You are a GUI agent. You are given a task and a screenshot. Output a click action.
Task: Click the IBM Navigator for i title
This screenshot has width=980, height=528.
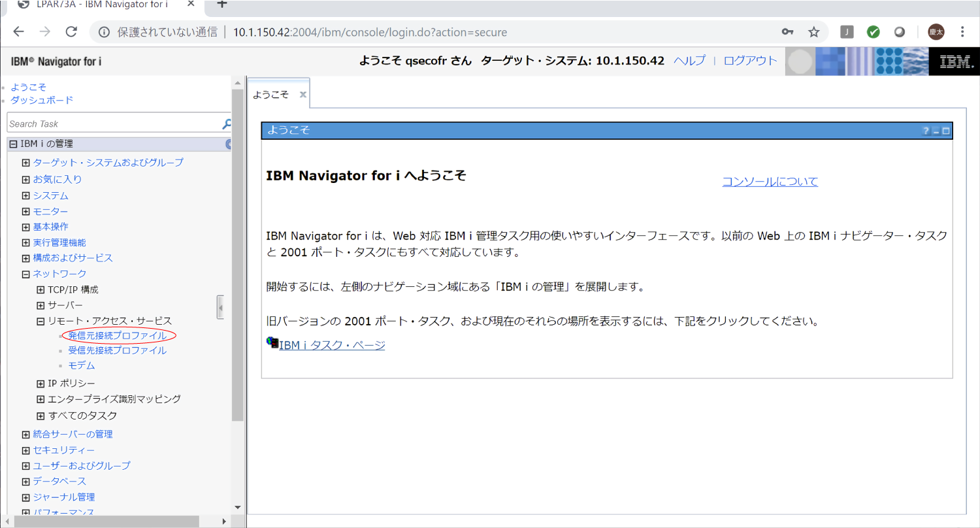[56, 62]
